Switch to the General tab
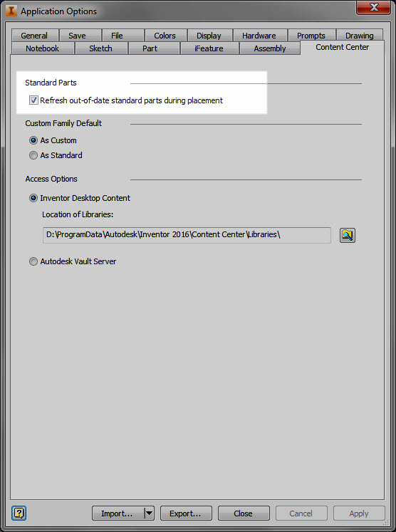 click(x=35, y=36)
